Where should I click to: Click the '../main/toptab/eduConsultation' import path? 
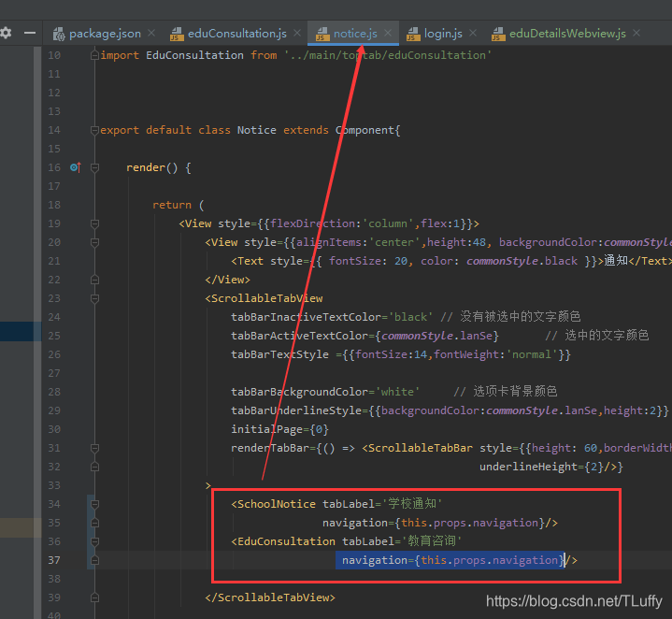388,55
